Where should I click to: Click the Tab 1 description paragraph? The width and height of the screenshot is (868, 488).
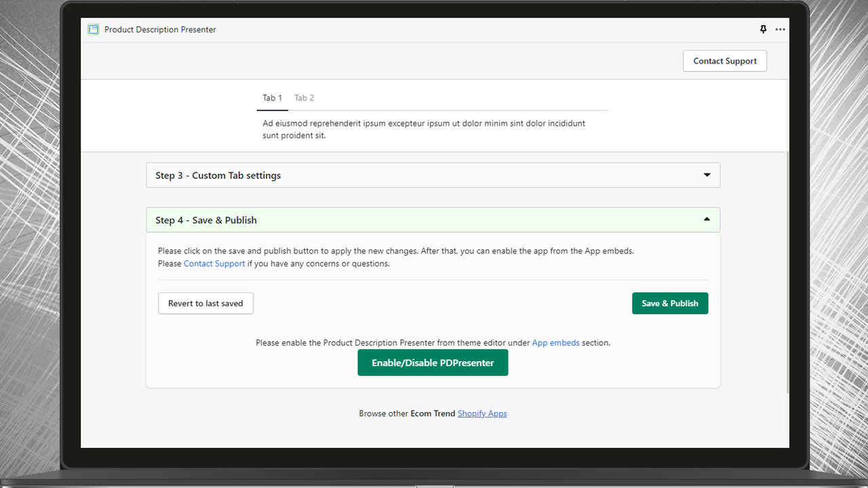click(x=423, y=129)
